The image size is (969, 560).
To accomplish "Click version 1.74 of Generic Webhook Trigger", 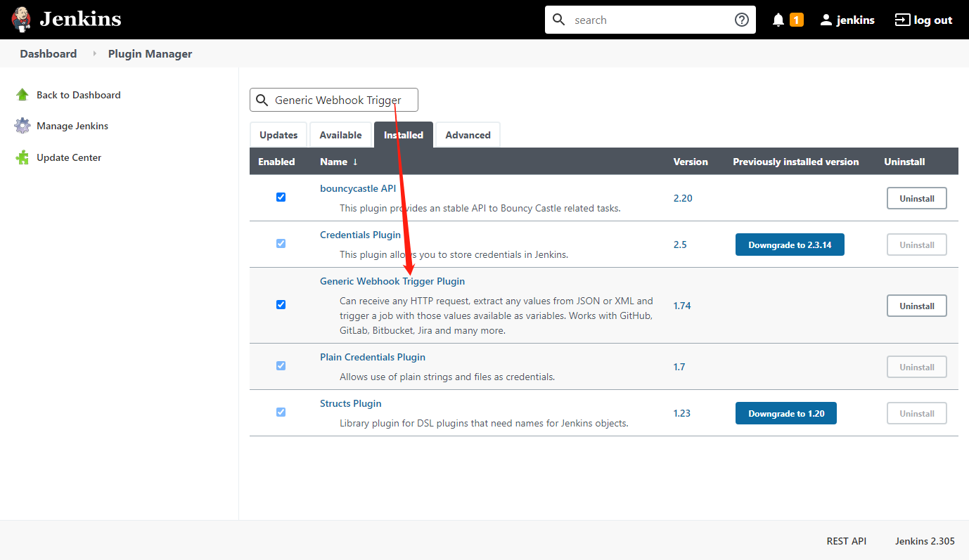I will [682, 306].
